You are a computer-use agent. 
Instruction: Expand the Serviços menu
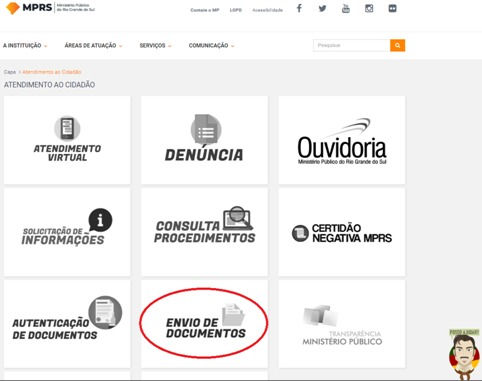tap(155, 45)
